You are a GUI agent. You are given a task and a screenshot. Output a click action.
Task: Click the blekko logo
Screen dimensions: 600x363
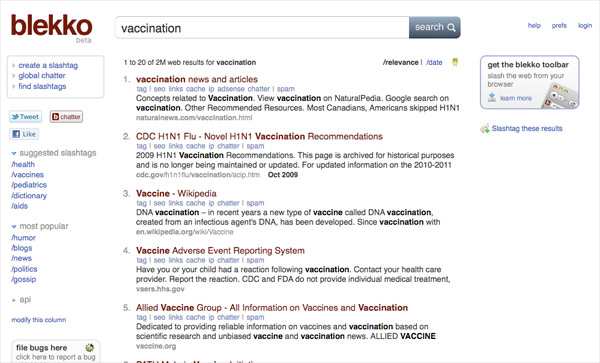52,25
